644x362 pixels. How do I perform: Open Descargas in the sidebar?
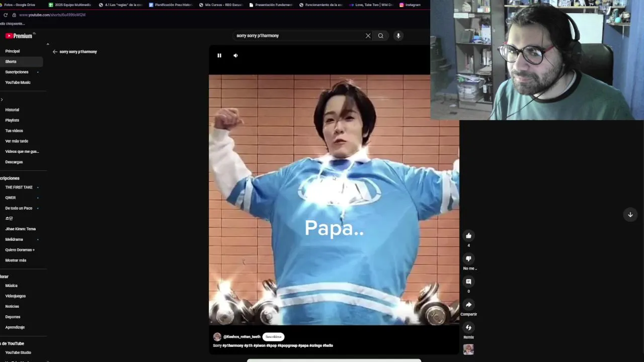(x=14, y=162)
